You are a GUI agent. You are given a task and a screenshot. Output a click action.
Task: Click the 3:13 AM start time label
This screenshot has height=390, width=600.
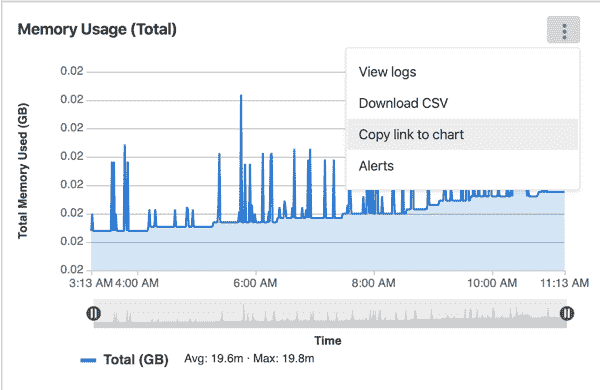point(91,283)
